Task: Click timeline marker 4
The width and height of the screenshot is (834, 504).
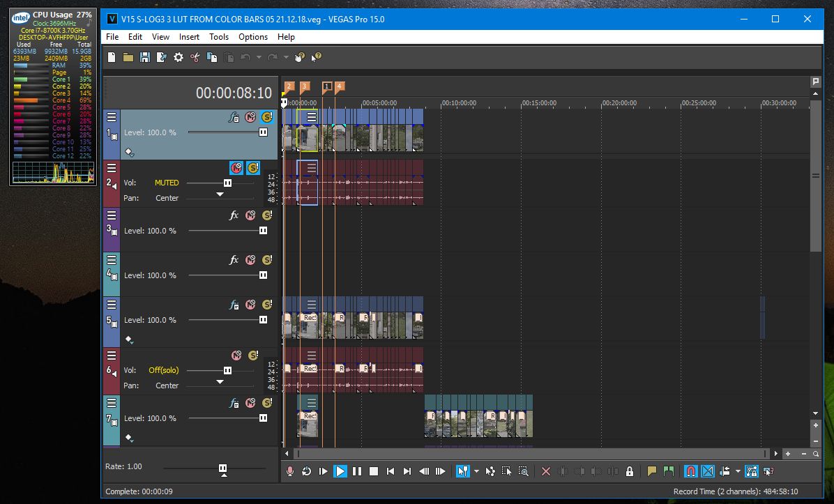Action: pyautogui.click(x=340, y=86)
